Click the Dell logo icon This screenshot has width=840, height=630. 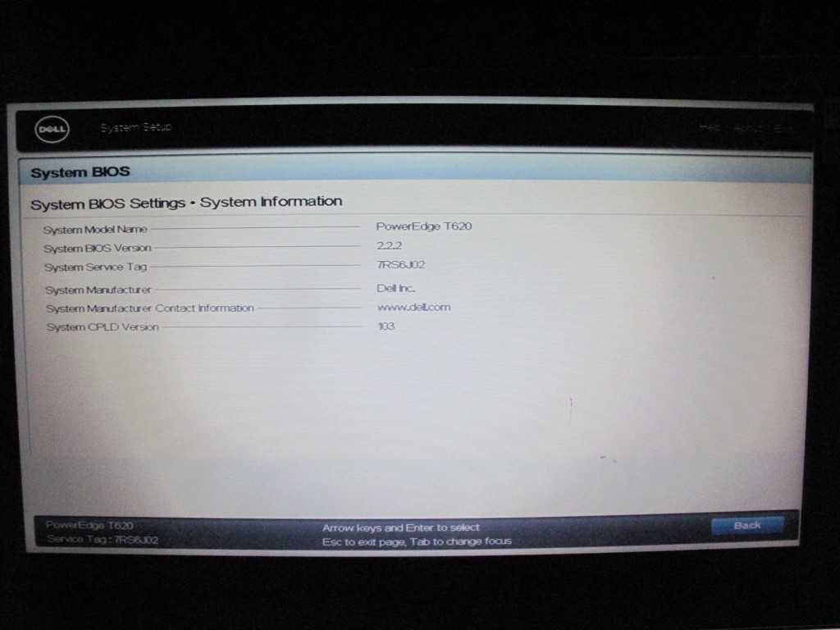tap(52, 129)
